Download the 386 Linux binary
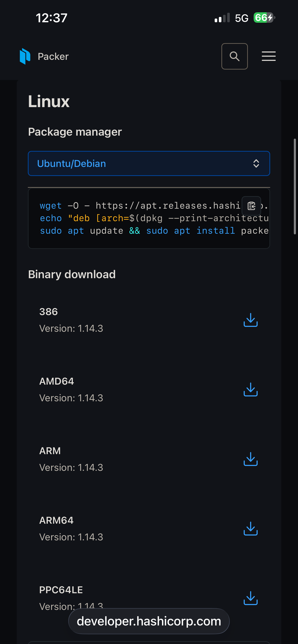 (250, 320)
